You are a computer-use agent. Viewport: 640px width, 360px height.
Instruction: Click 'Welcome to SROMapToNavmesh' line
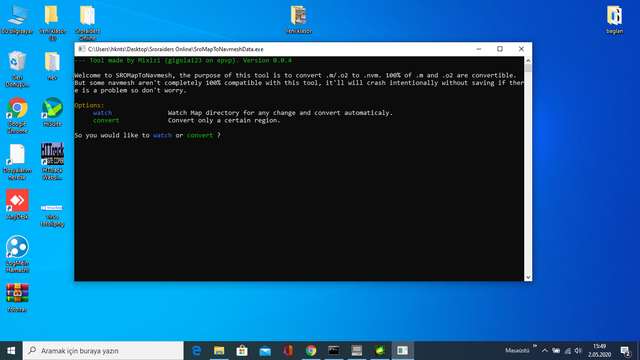[x=295, y=76]
